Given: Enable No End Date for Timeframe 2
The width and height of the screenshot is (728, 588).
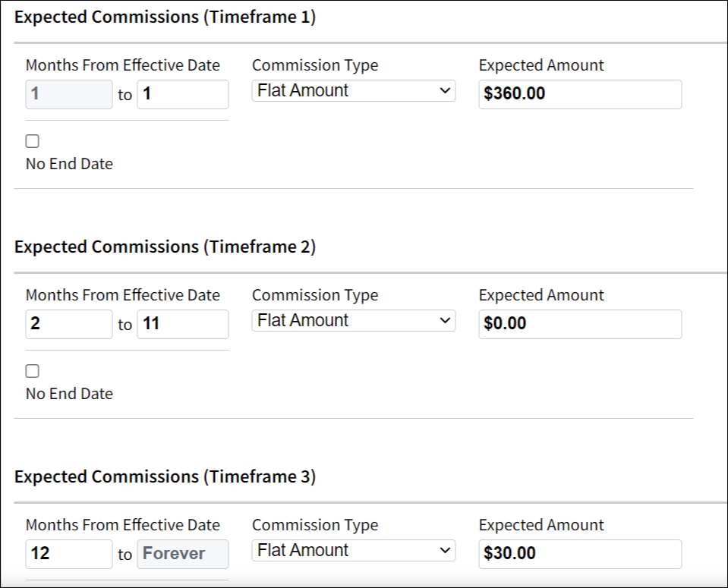Looking at the screenshot, I should (x=31, y=370).
